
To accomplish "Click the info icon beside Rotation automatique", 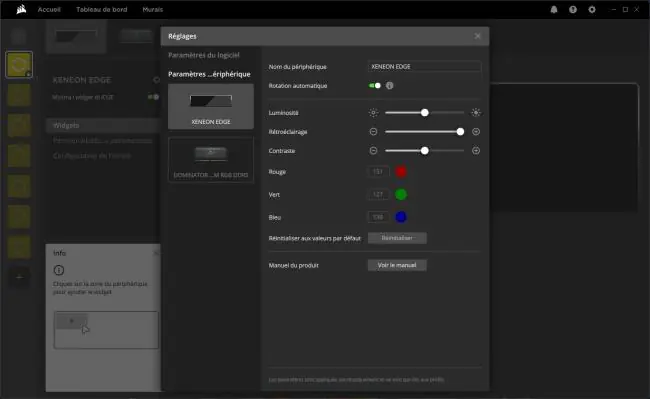I will click(390, 85).
